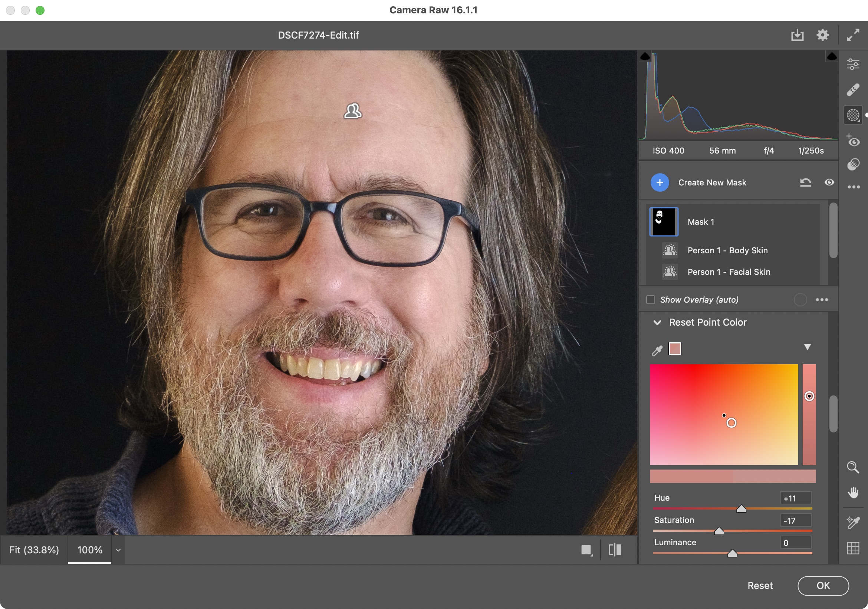Open the zoom level dropdown arrow

(x=118, y=550)
